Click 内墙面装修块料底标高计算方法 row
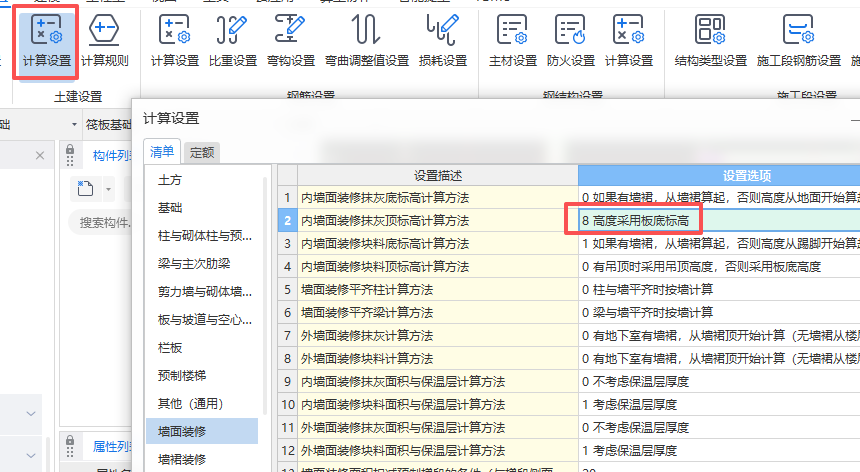860x472 pixels. click(438, 243)
